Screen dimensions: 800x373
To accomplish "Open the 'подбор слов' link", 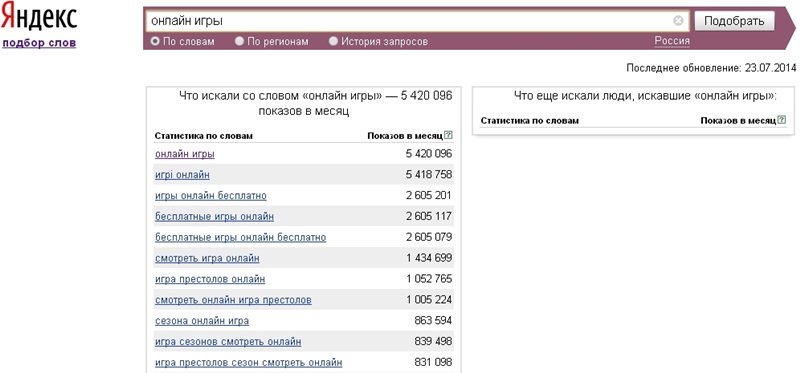I will (39, 43).
